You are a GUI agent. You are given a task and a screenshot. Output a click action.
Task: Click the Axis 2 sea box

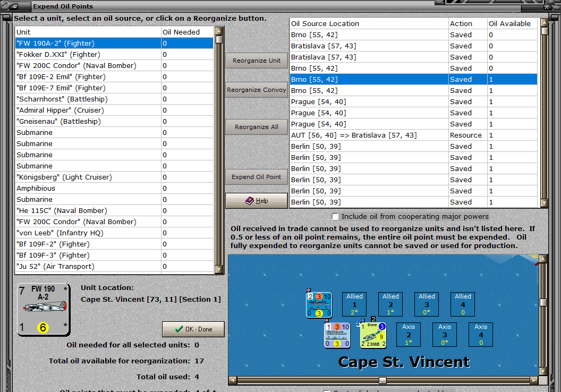(408, 335)
